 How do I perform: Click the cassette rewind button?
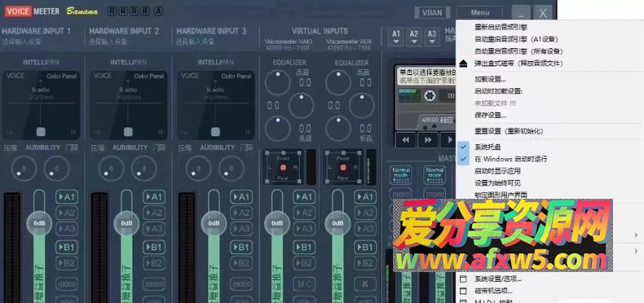tap(406, 140)
